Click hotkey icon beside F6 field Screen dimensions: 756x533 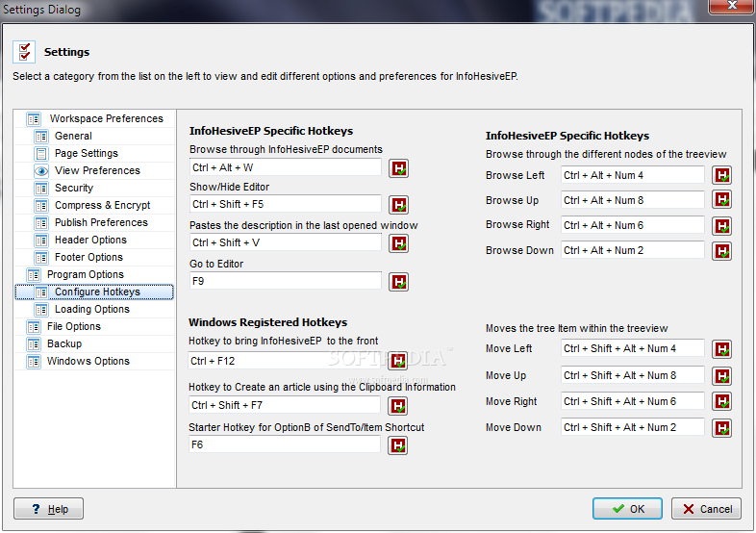click(x=398, y=445)
